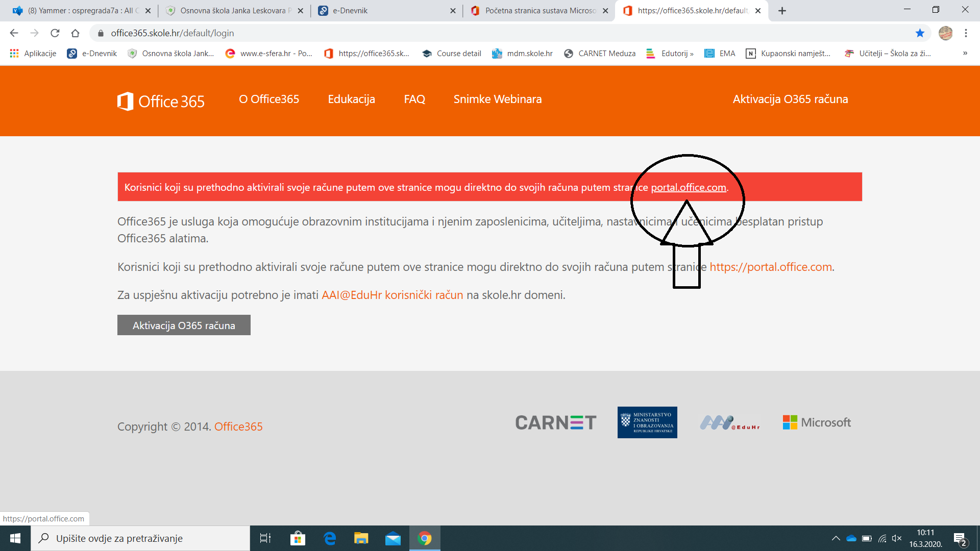This screenshot has height=551, width=980.
Task: Show hidden system tray icons
Action: click(x=836, y=538)
